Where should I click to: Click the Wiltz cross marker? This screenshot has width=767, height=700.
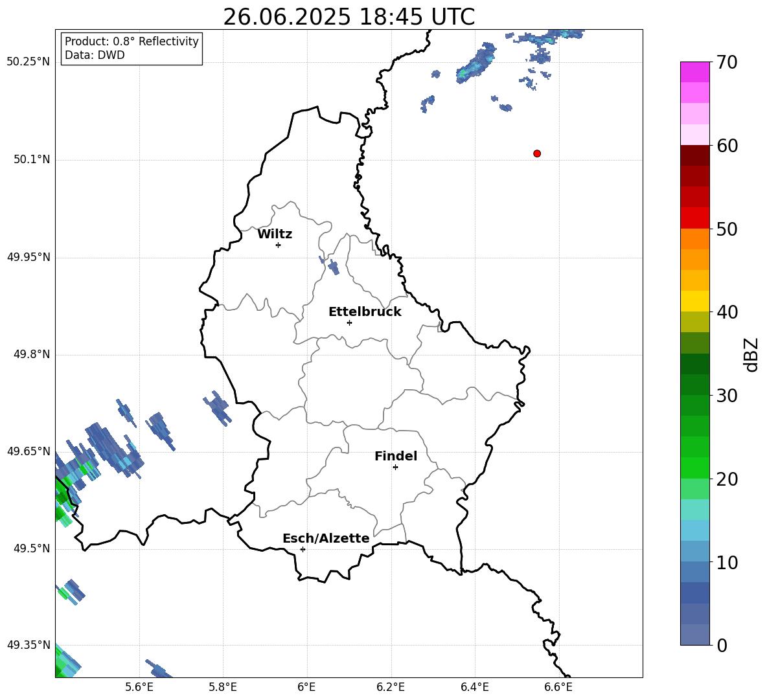[279, 245]
